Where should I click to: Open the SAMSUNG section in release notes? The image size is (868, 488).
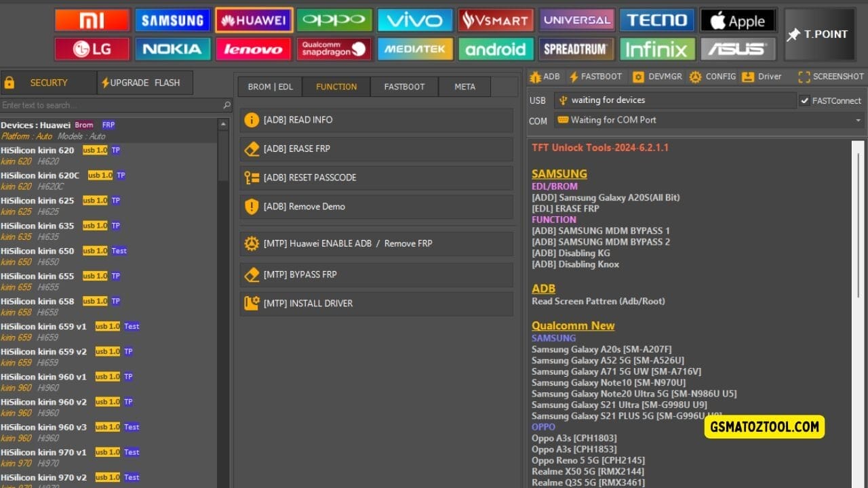pyautogui.click(x=559, y=174)
